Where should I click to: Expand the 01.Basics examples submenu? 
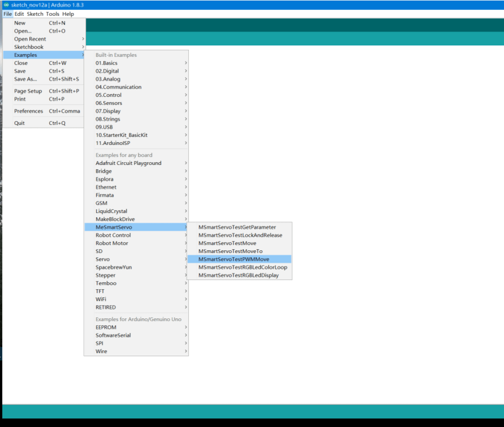coord(136,63)
